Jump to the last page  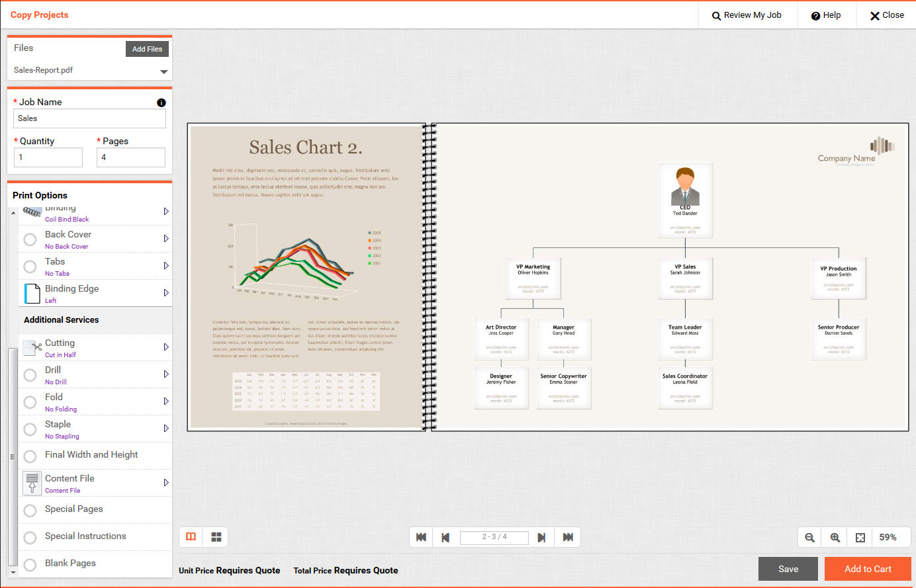568,537
